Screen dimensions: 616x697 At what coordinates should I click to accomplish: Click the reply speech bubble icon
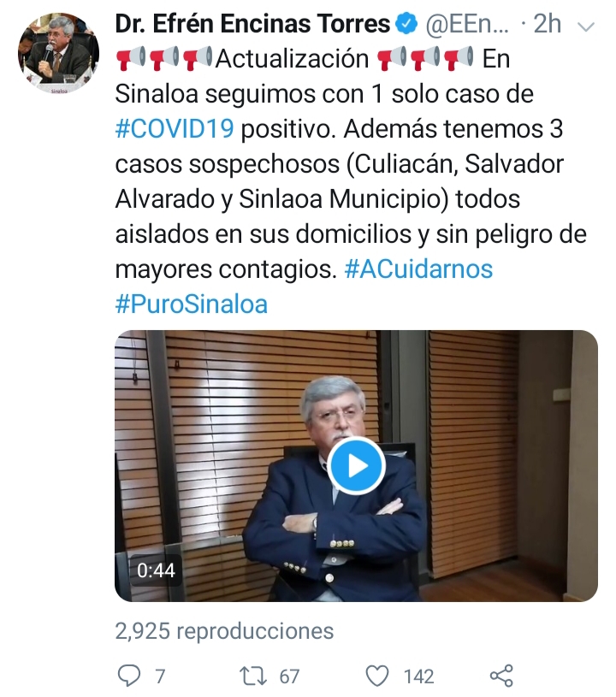[128, 676]
